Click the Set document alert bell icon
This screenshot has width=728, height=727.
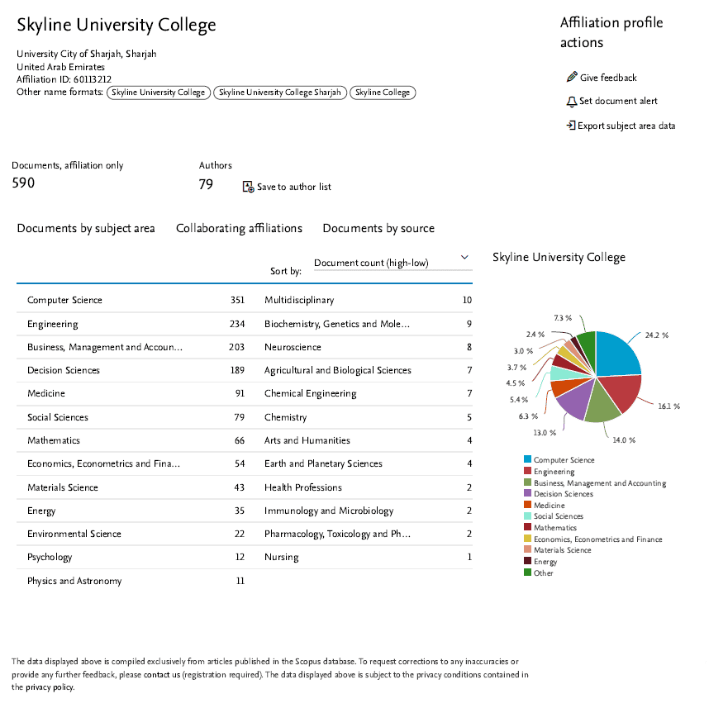pos(572,102)
